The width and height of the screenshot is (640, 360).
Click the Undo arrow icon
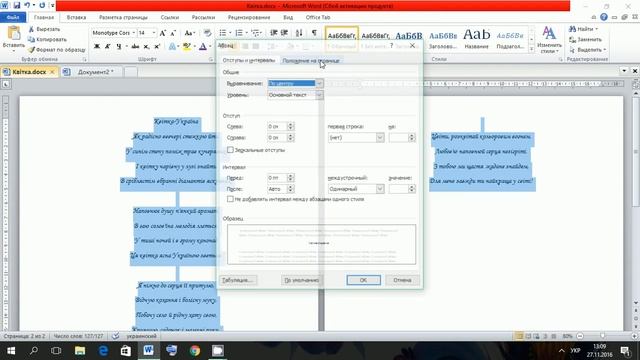click(27, 5)
